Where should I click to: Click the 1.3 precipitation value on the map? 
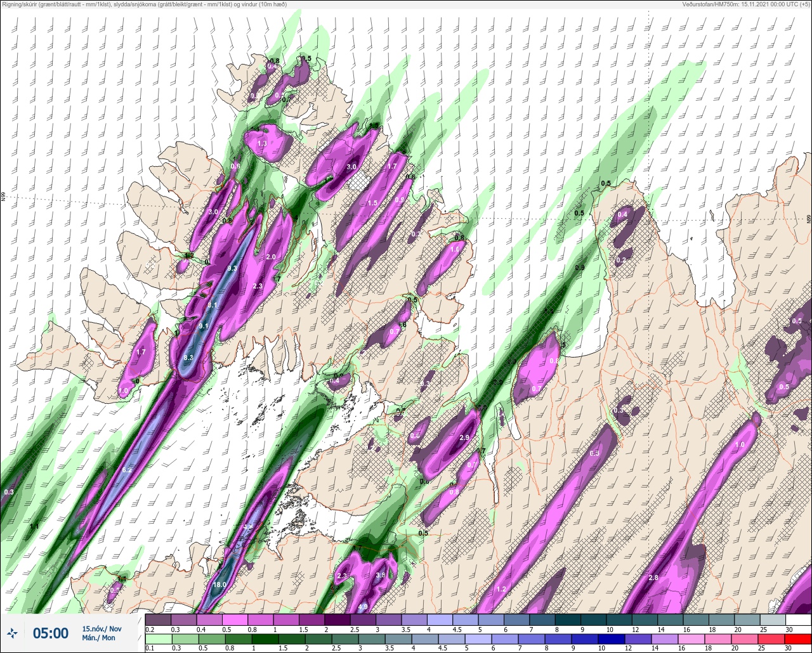coord(263,145)
